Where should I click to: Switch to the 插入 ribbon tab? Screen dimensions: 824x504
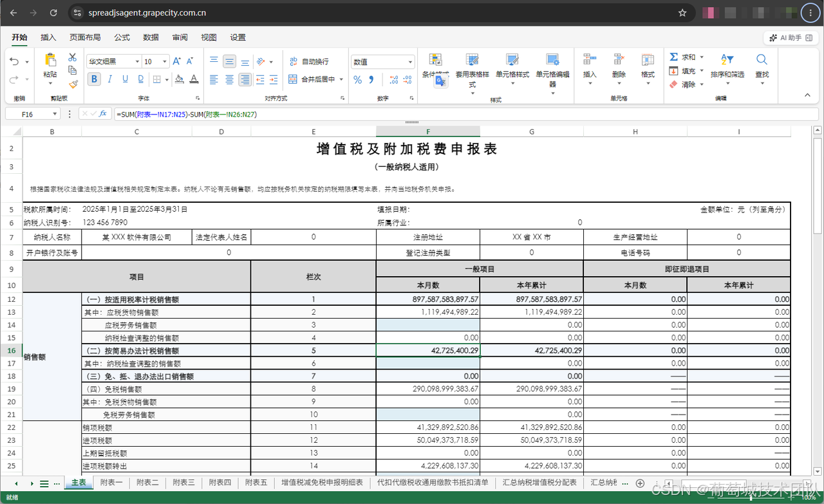point(48,37)
